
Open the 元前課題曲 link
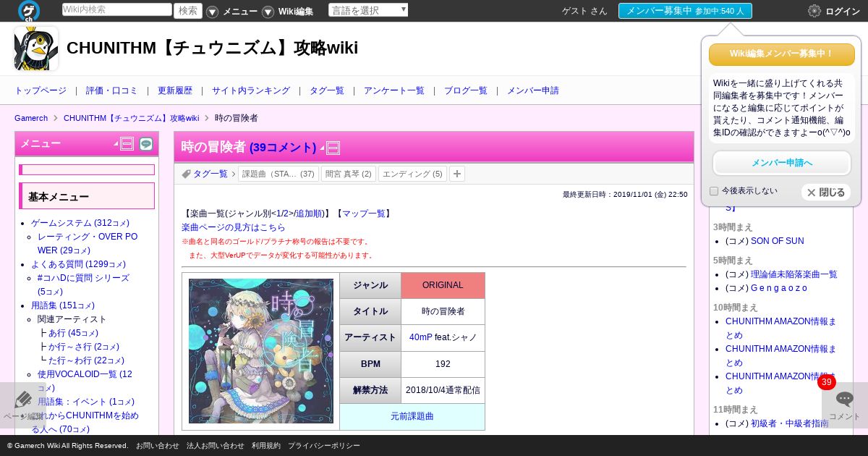412,416
